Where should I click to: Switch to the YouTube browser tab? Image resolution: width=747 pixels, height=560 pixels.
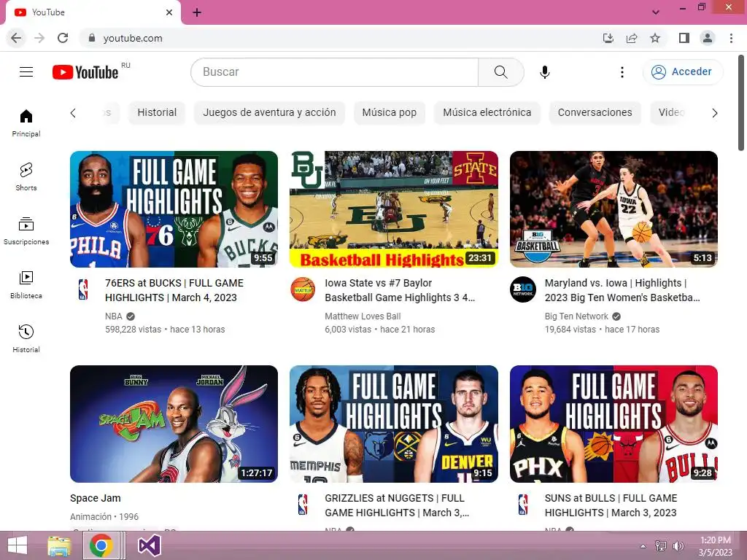pyautogui.click(x=93, y=13)
